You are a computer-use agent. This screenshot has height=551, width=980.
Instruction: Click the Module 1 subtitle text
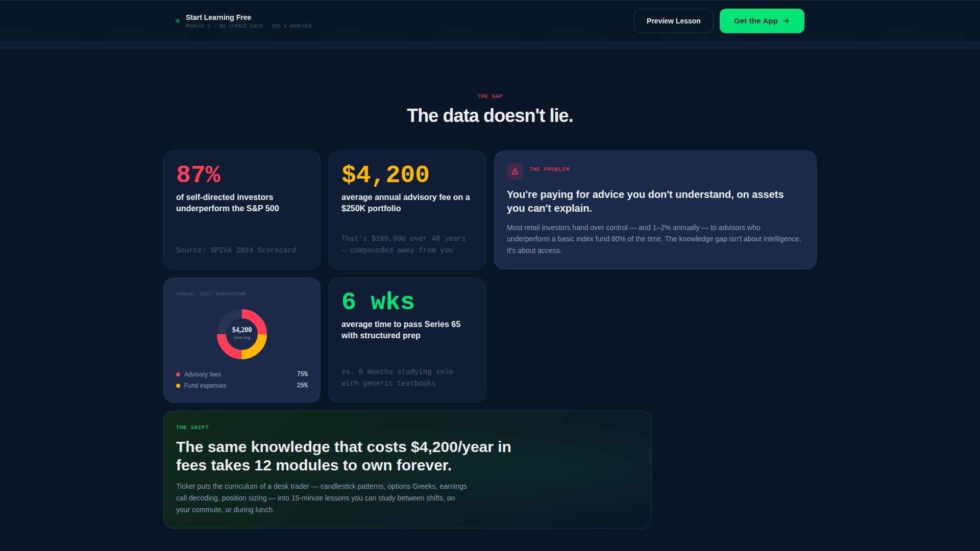[x=249, y=26]
